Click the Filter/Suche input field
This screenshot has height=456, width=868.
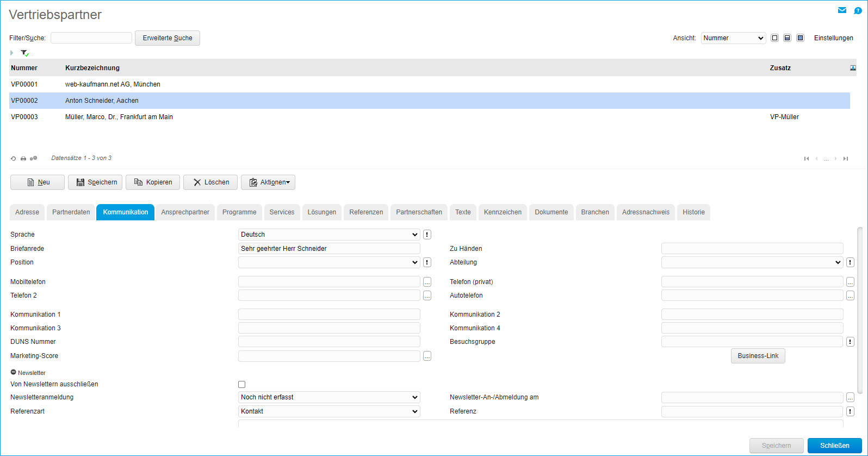click(x=91, y=38)
